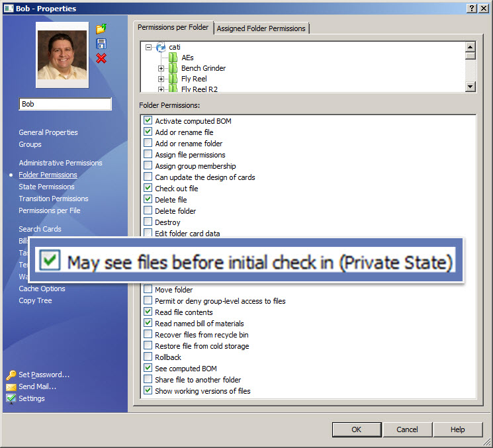Expand the Bench Grinder folder node
This screenshot has height=448, width=493.
click(x=161, y=68)
